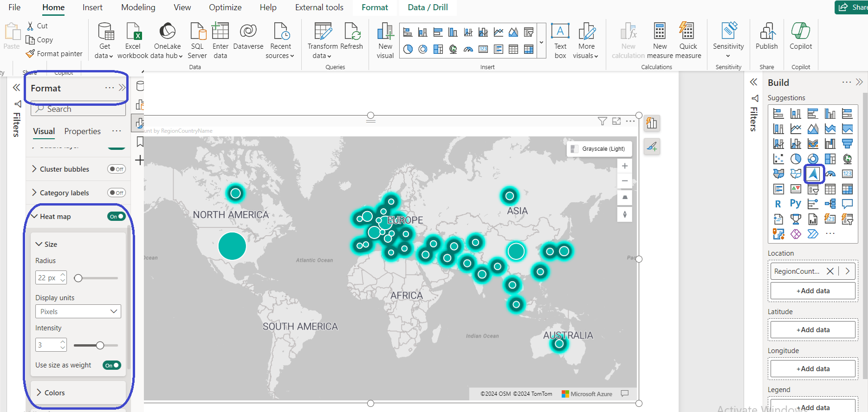Click the filter icon on the map visual
The width and height of the screenshot is (868, 412).
coord(602,121)
